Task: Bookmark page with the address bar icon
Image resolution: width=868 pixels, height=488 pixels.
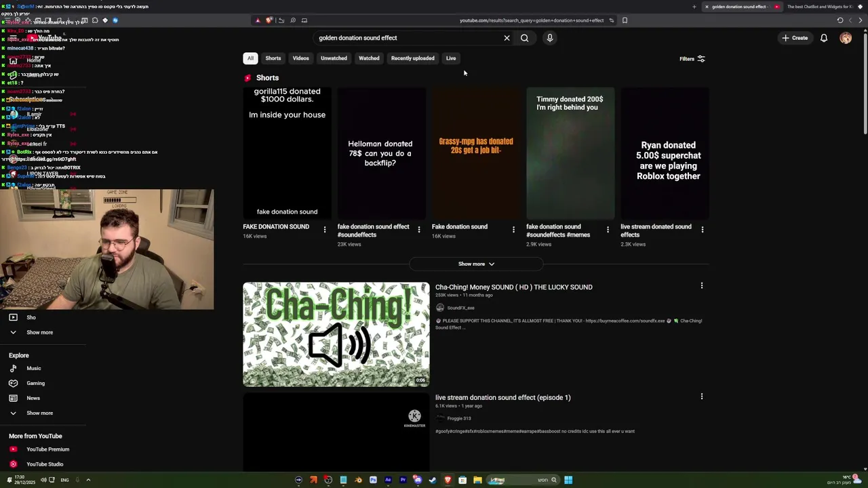Action: (625, 20)
